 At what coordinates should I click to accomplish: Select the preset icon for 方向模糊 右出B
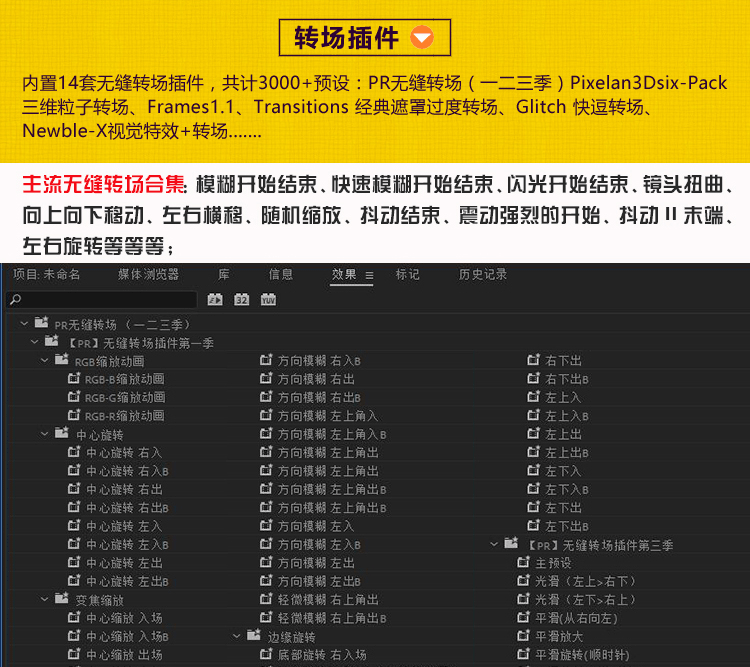point(266,397)
